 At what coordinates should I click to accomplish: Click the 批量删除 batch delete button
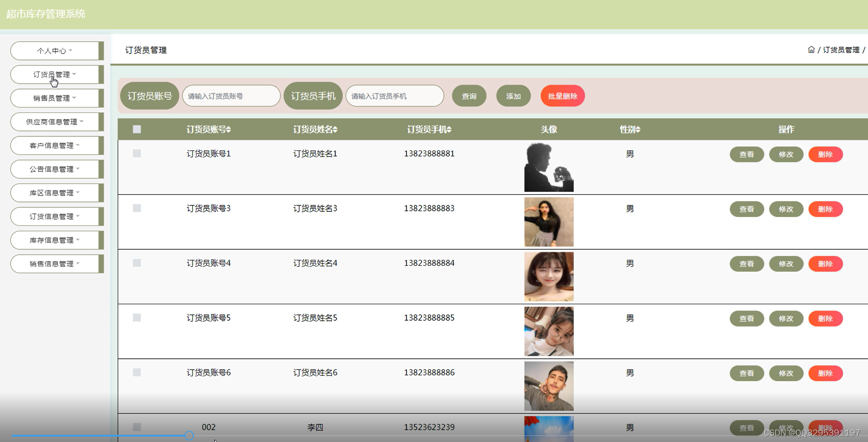tap(563, 96)
